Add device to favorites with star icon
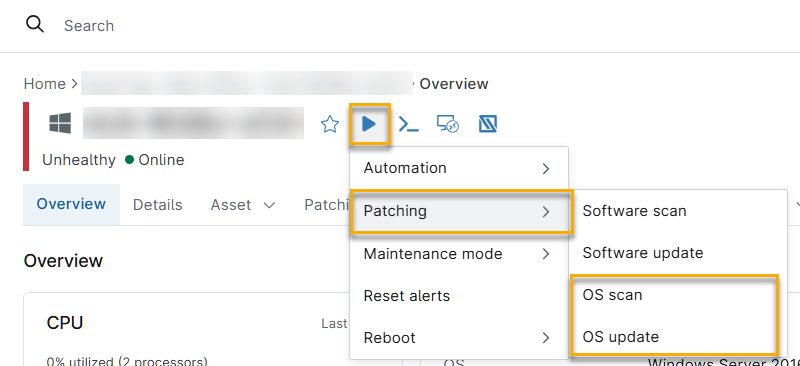This screenshot has width=800, height=366. pyautogui.click(x=330, y=124)
